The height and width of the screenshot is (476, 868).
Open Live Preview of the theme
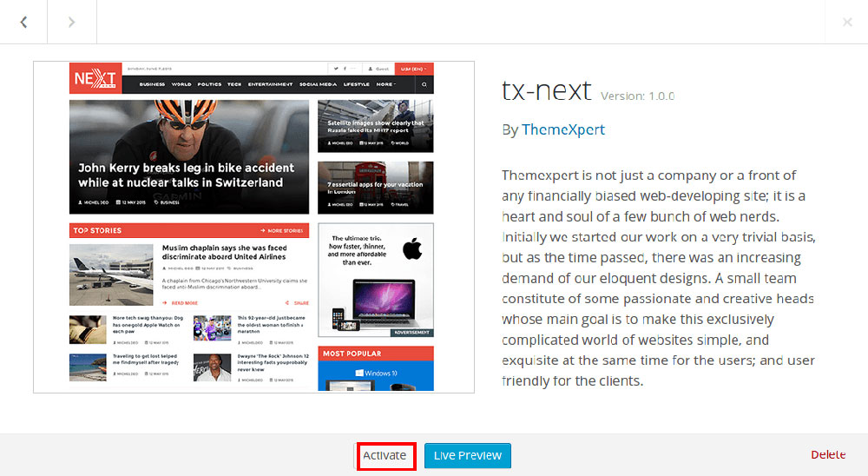tap(468, 455)
